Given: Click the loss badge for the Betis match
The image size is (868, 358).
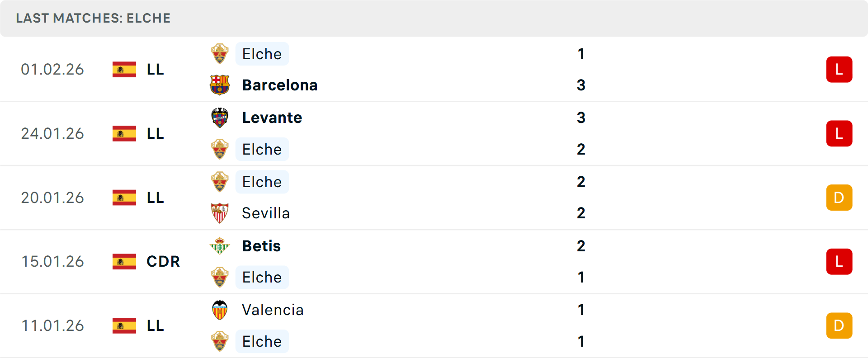Looking at the screenshot, I should tap(839, 262).
